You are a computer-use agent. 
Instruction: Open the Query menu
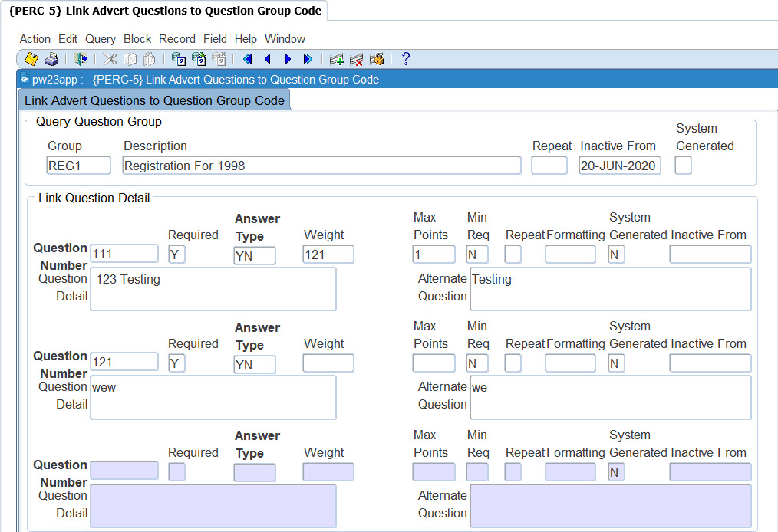101,39
